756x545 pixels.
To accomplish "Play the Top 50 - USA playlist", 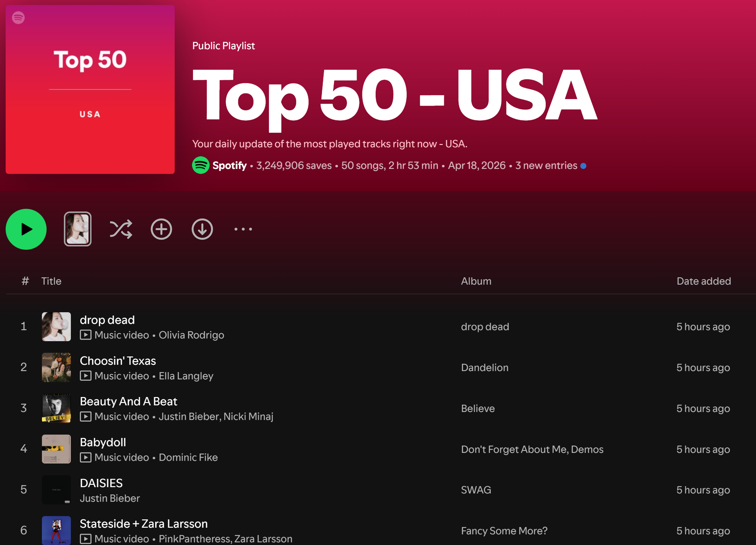I will pos(26,229).
